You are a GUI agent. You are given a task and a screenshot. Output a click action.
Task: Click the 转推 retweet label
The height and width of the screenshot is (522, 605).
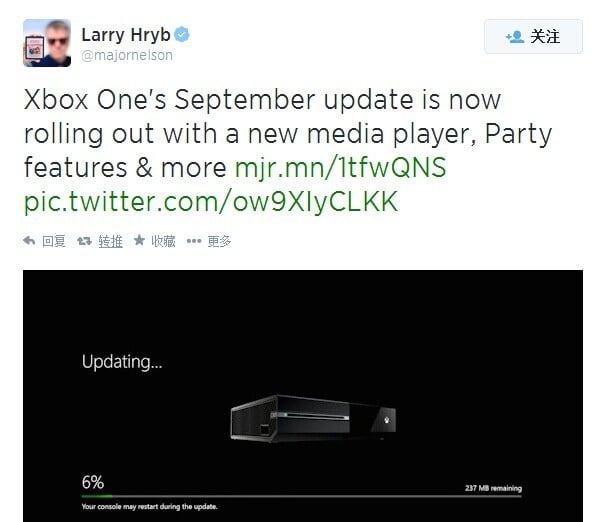[110, 241]
